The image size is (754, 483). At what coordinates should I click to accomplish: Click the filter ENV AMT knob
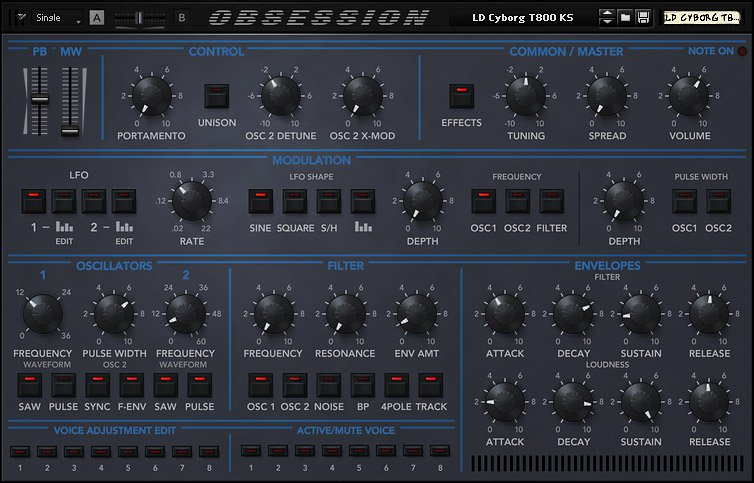[x=417, y=314]
